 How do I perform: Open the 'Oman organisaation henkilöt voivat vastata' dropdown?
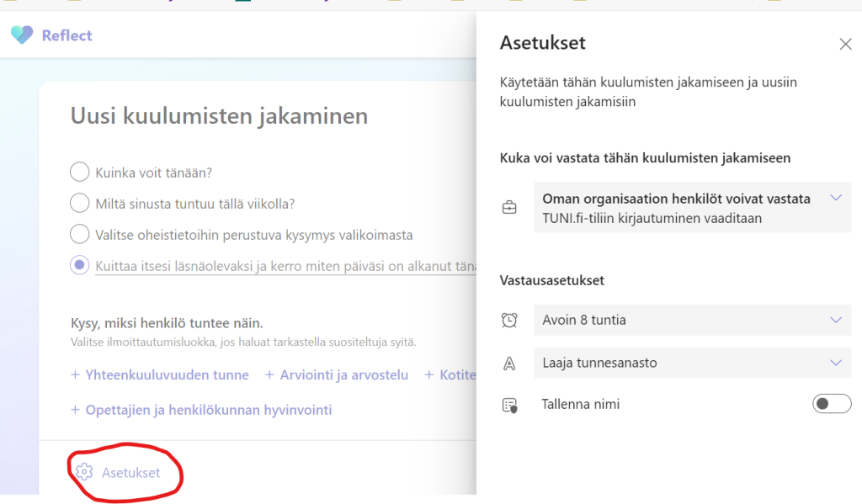692,209
